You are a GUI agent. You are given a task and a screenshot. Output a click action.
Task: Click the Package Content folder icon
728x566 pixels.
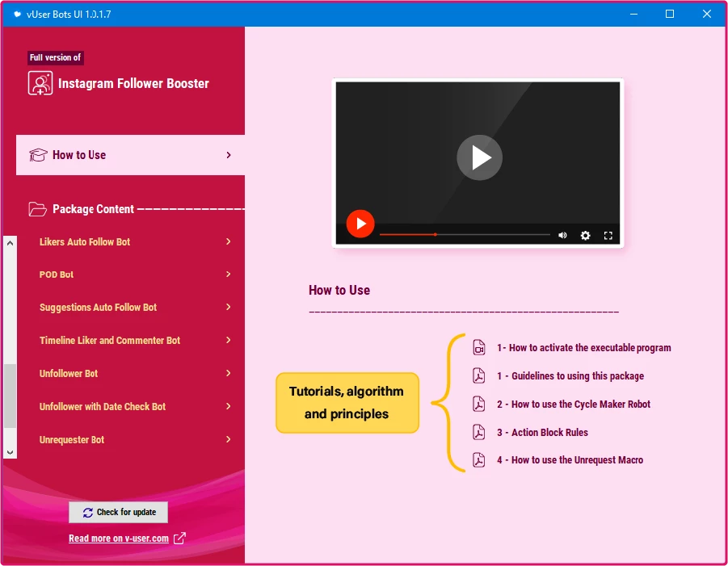click(x=37, y=209)
